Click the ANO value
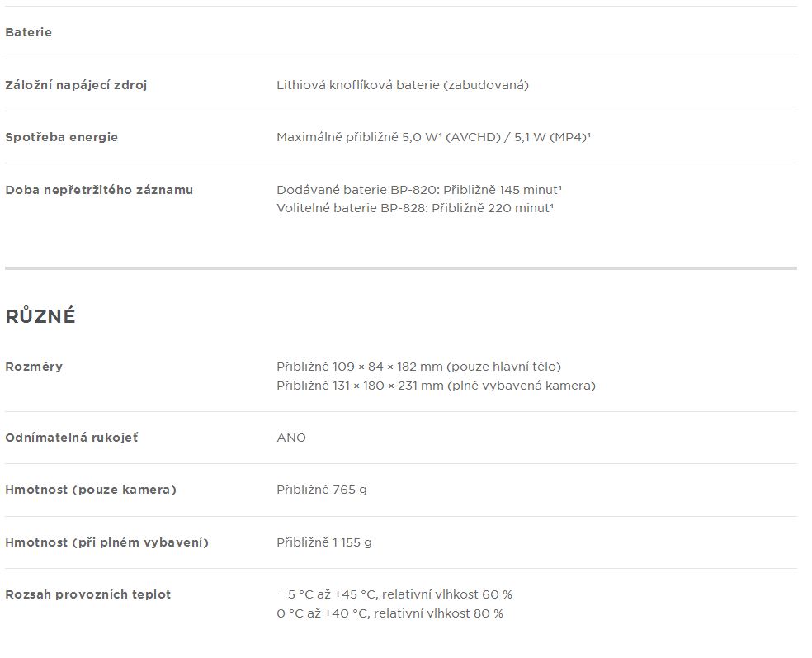 point(291,438)
